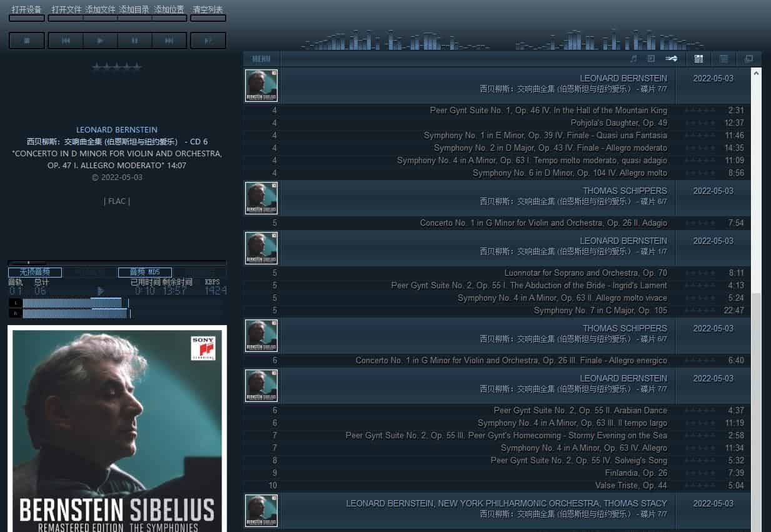This screenshot has width=771, height=532.
Task: Skip to the previous track
Action: (x=66, y=41)
